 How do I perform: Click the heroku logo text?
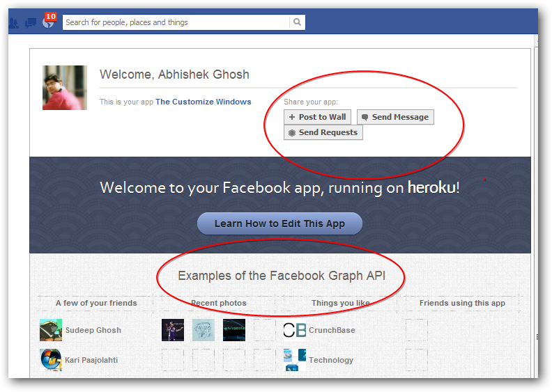(431, 187)
